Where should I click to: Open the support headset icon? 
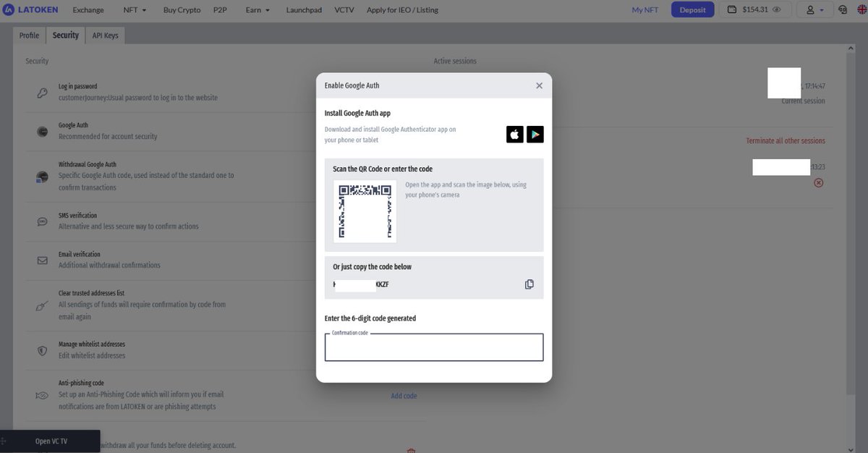pos(843,10)
